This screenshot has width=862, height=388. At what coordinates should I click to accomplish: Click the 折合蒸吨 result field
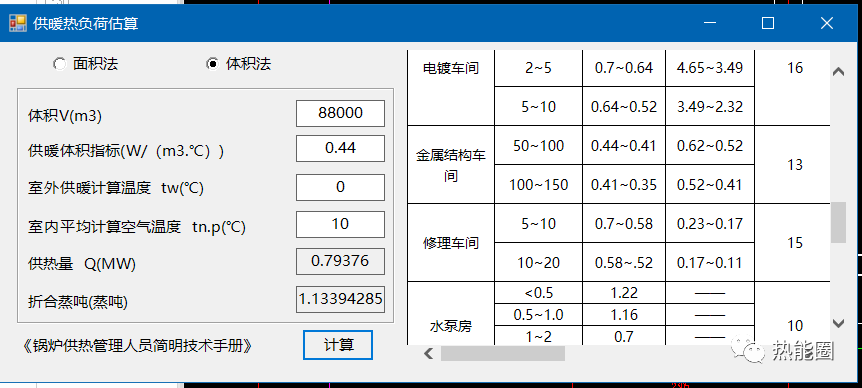coord(340,299)
